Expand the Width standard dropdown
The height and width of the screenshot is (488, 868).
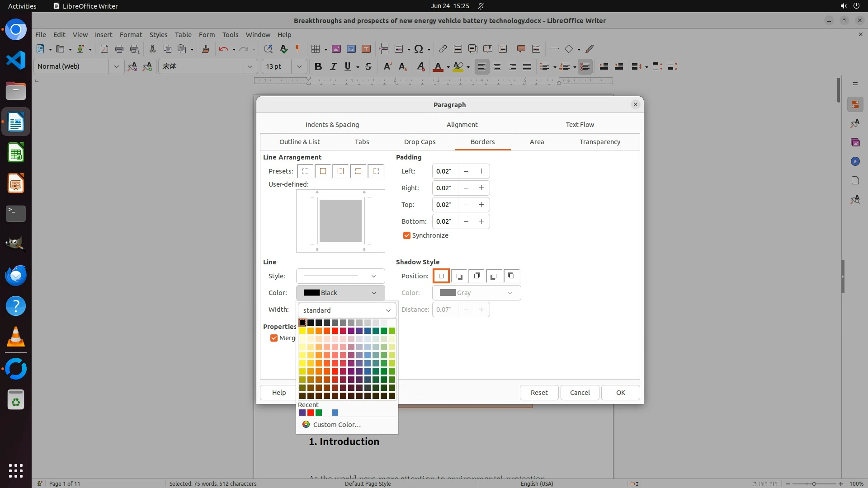tap(347, 310)
